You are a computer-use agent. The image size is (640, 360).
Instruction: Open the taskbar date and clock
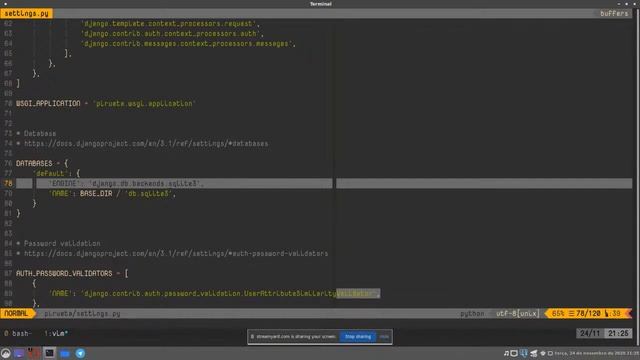coord(597,353)
